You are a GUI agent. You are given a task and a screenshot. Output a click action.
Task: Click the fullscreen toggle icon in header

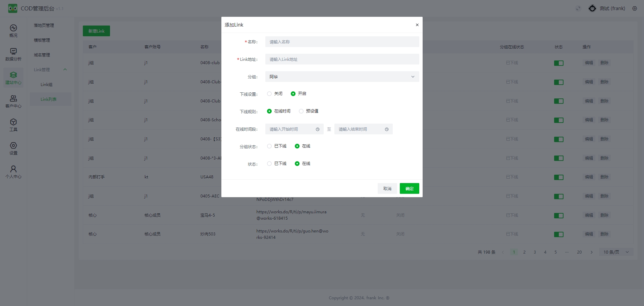click(578, 8)
